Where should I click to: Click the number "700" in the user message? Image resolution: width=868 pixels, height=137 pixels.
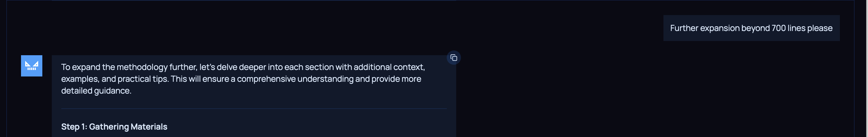[x=778, y=28]
